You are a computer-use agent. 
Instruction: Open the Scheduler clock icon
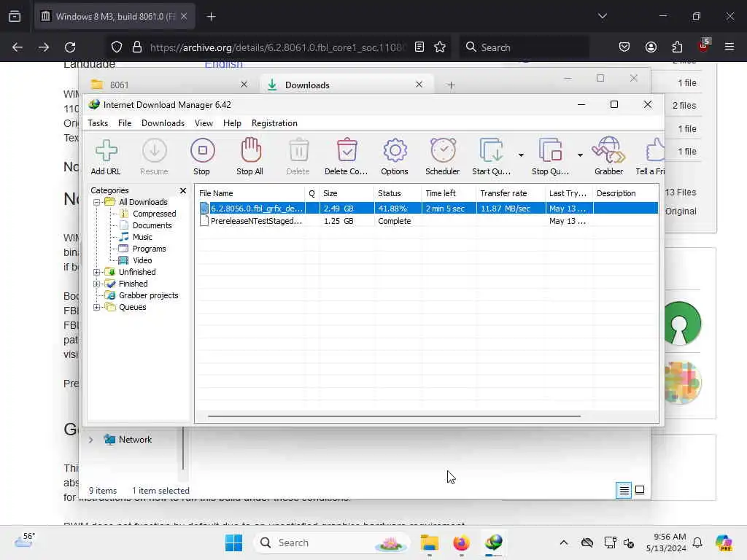(443, 156)
